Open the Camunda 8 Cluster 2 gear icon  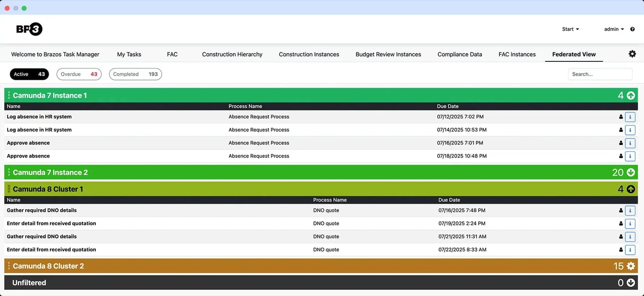pyautogui.click(x=630, y=266)
